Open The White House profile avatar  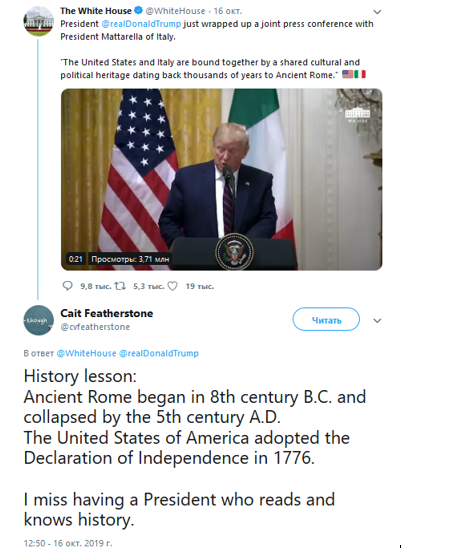[38, 21]
